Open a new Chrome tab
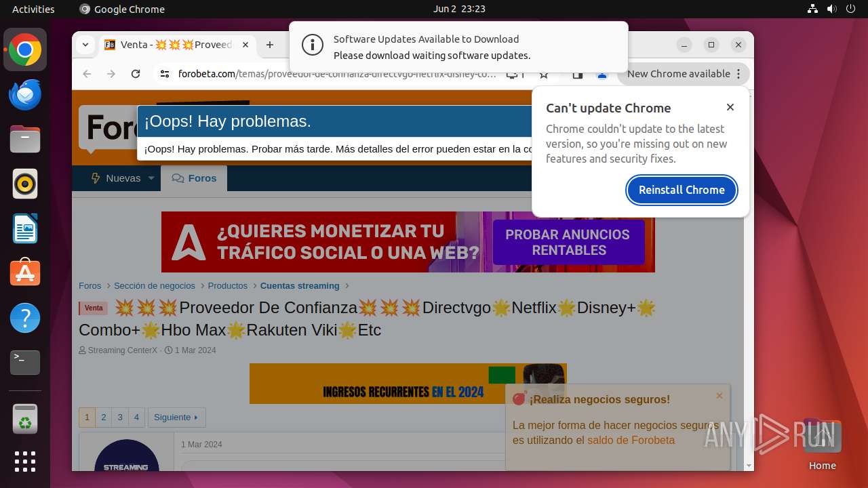868x488 pixels. pos(270,45)
